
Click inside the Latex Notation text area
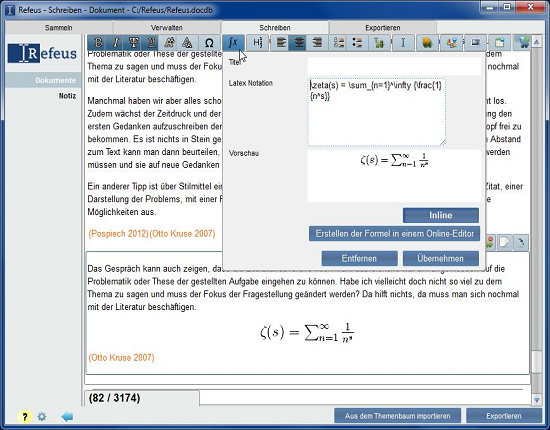(377, 112)
